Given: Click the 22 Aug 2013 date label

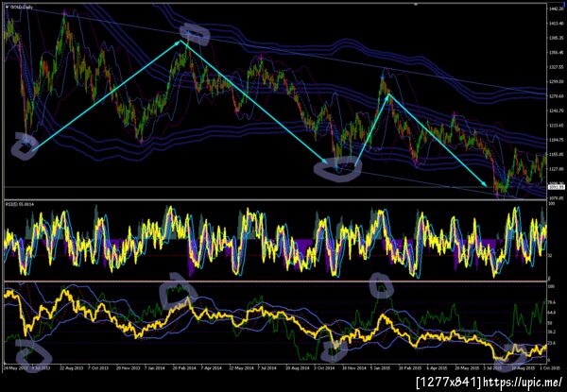Looking at the screenshot, I should pos(71,367).
